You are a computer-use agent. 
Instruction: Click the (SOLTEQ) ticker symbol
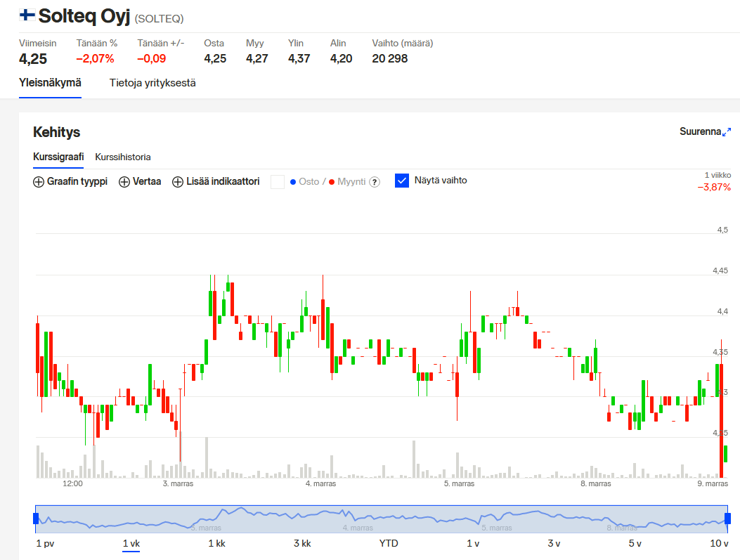click(x=159, y=19)
